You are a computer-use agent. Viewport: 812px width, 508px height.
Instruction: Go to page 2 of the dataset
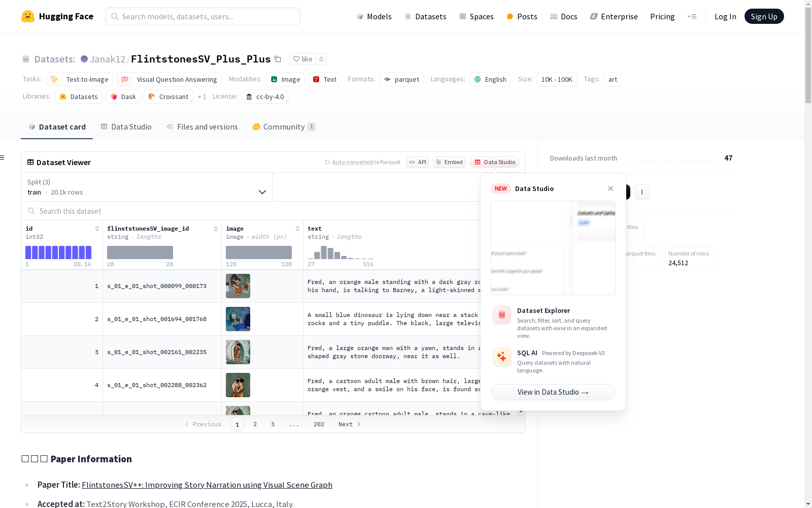point(255,424)
